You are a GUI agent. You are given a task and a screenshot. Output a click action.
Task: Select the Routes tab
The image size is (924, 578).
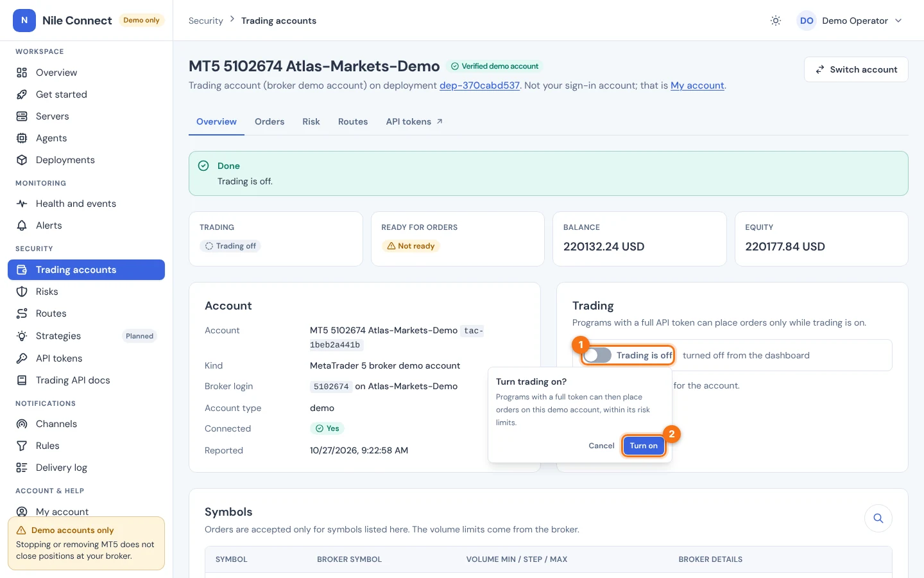[x=353, y=121]
